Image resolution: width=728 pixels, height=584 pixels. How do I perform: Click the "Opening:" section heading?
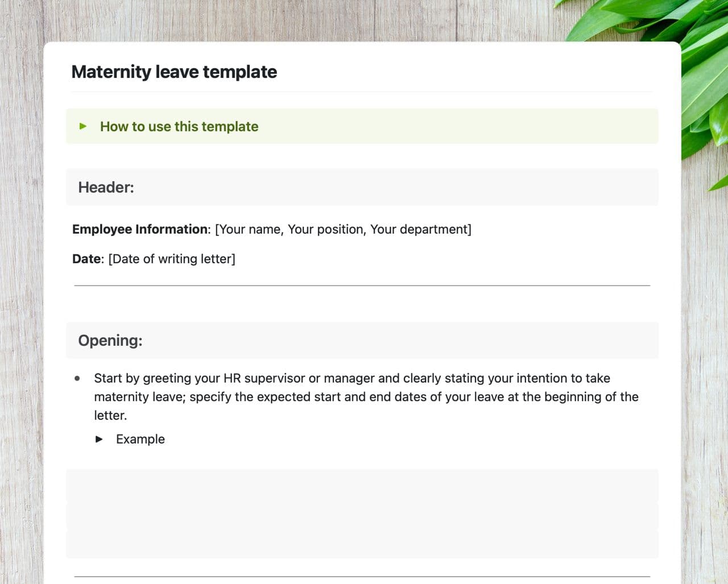(110, 340)
